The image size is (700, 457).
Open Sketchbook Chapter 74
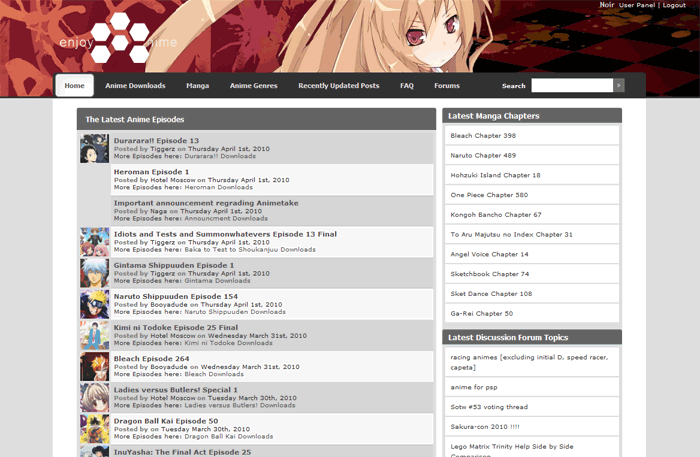(490, 274)
